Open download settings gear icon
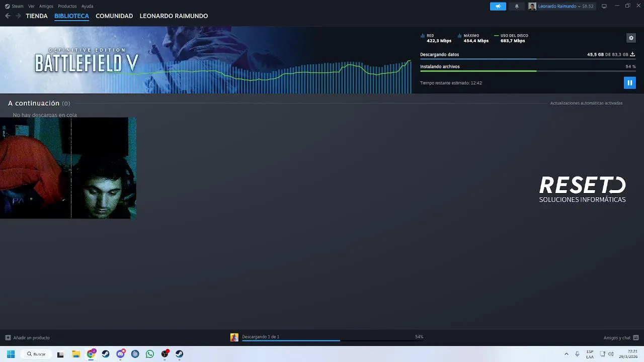This screenshot has width=644, height=362. (631, 38)
